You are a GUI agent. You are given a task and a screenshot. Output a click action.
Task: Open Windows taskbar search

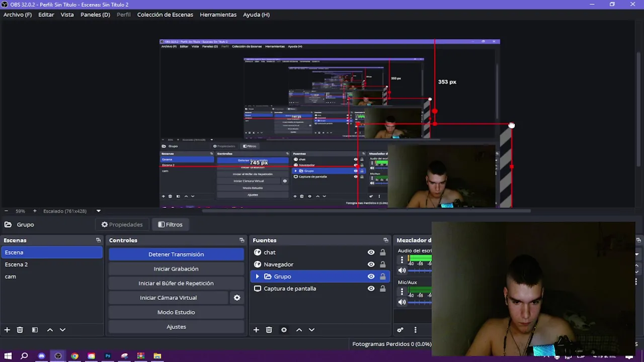click(x=24, y=356)
